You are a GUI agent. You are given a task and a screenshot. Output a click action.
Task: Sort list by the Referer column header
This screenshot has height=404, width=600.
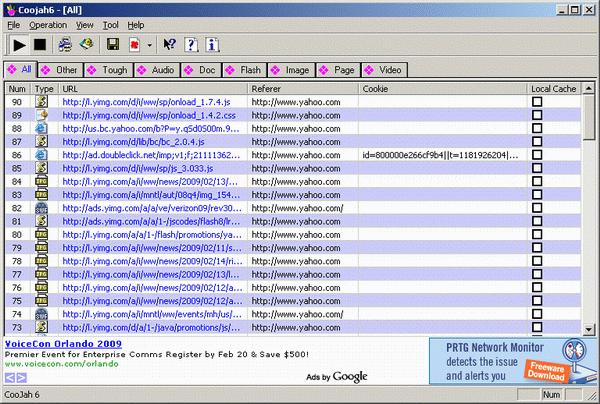pos(303,89)
